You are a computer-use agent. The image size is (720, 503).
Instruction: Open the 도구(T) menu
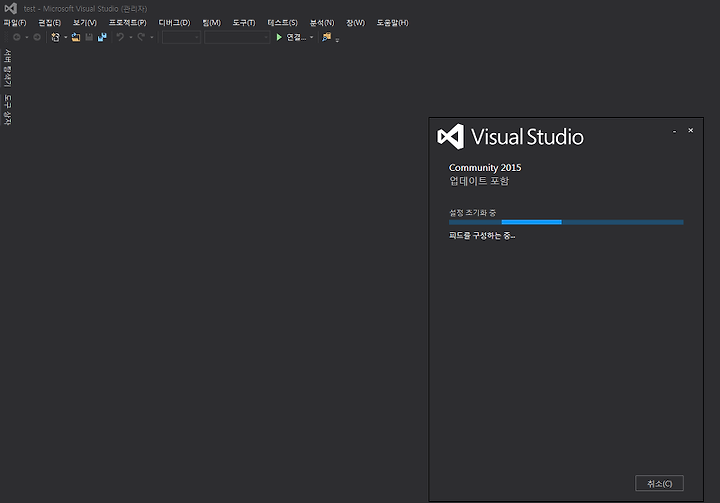point(244,23)
